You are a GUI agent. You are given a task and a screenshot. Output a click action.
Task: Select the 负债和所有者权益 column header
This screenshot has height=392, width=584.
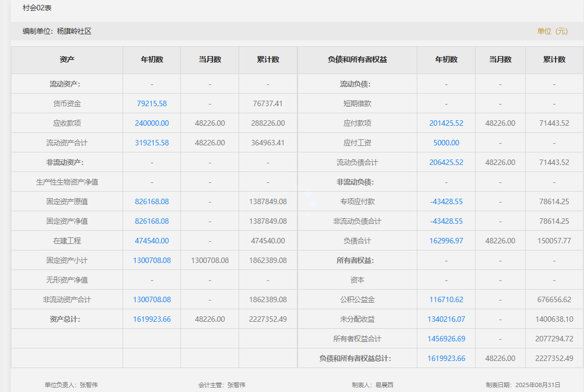pos(357,60)
